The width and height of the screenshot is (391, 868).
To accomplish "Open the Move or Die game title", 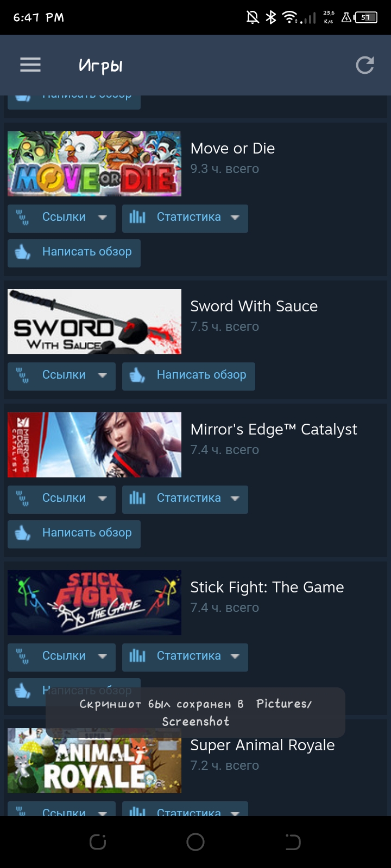I will [232, 149].
